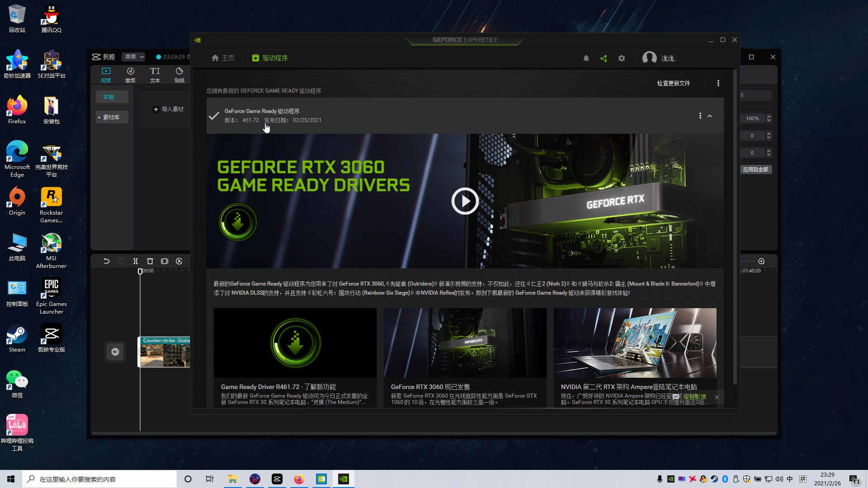Open the 菜单 dropdown in 剪映

click(x=134, y=56)
